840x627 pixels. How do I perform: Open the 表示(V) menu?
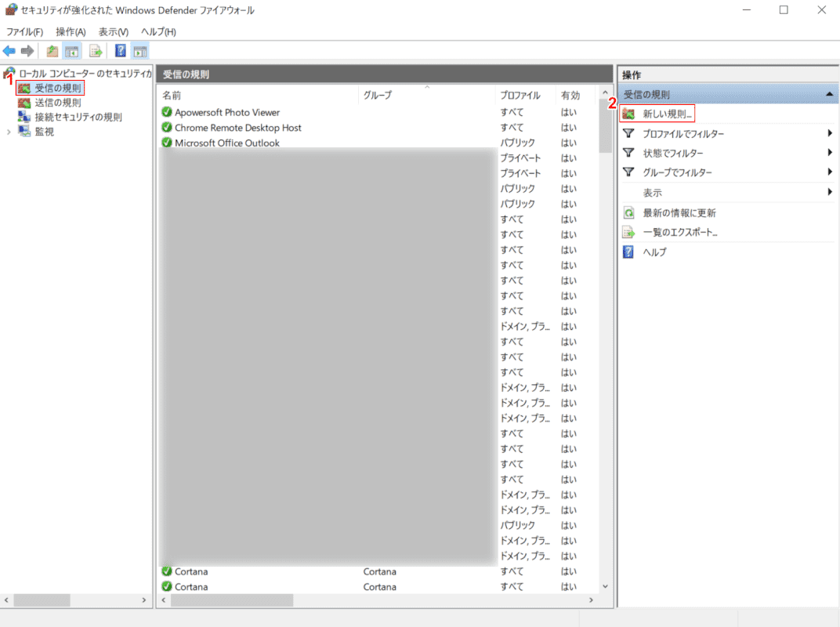tap(114, 31)
